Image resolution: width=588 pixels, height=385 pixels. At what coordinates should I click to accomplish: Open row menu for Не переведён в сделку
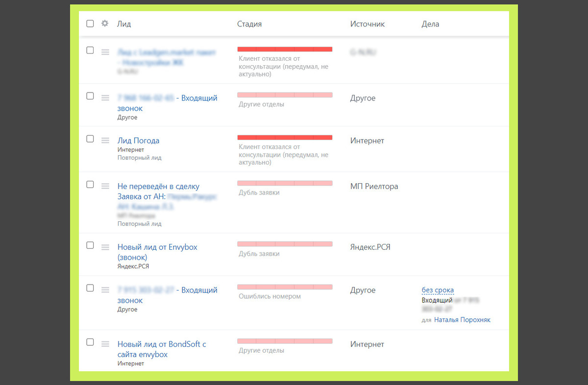click(x=105, y=186)
